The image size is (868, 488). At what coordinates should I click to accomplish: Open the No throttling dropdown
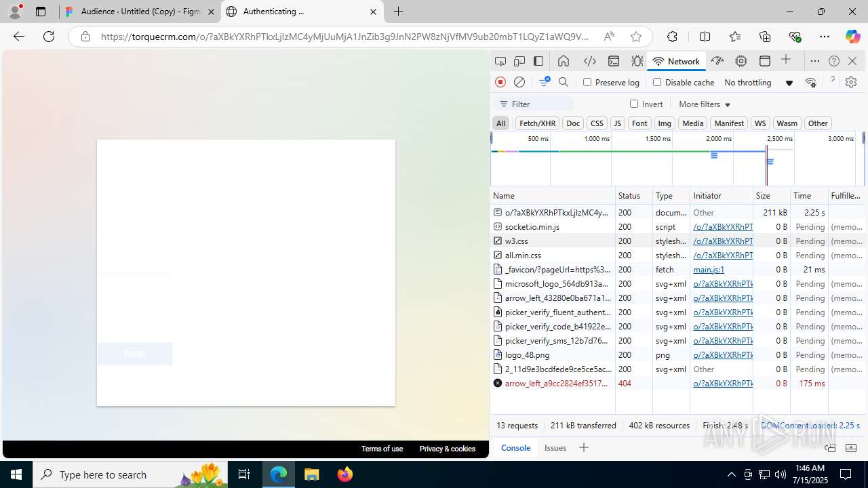tap(758, 83)
